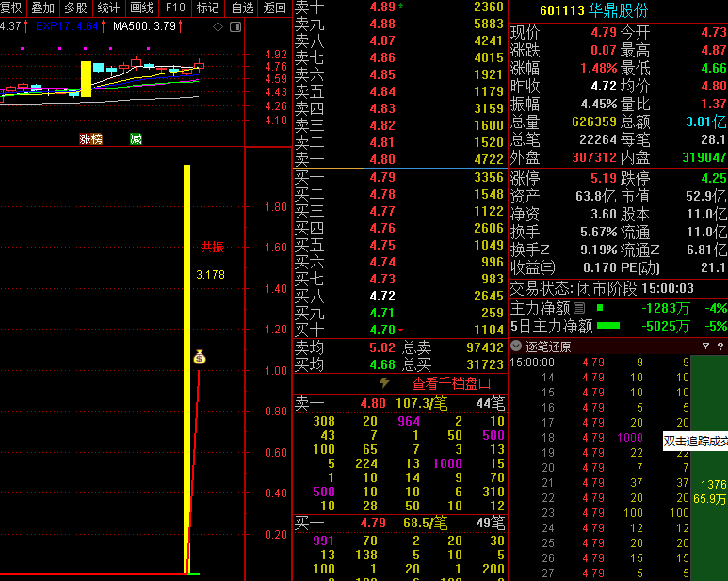The height and width of the screenshot is (581, 728).
Task: Click the lightning bolt icon
Action: tap(384, 383)
